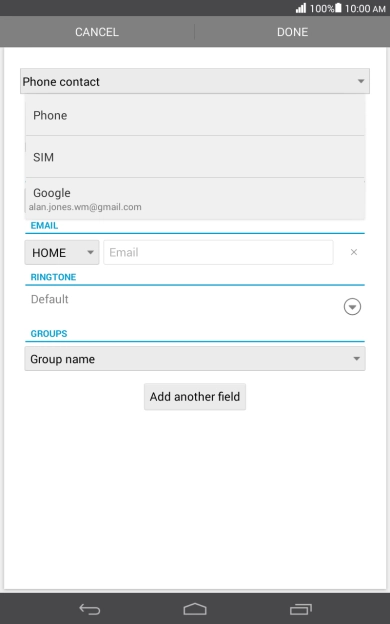Click the Add another field button

click(x=195, y=396)
